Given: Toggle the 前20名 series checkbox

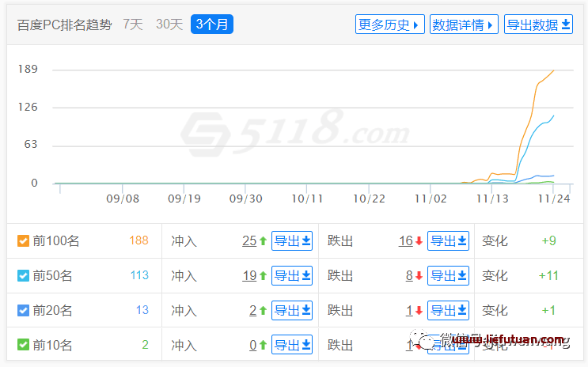Looking at the screenshot, I should [x=23, y=310].
